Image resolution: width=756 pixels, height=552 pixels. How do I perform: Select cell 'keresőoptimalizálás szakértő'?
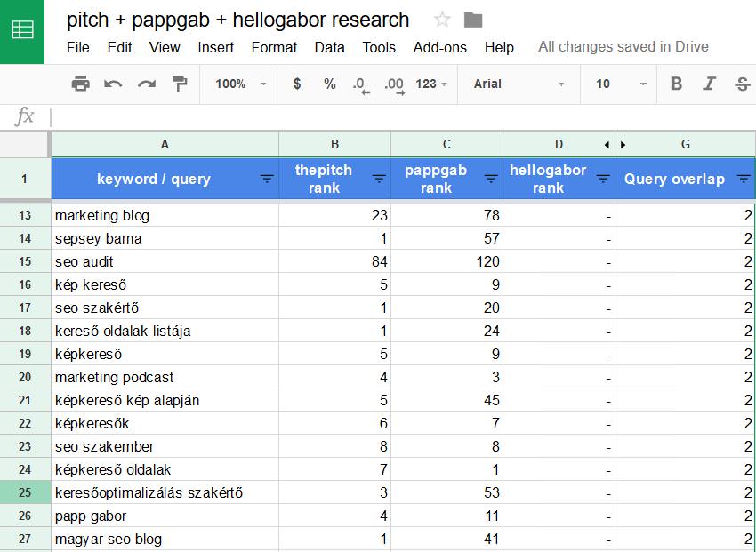pos(165,492)
